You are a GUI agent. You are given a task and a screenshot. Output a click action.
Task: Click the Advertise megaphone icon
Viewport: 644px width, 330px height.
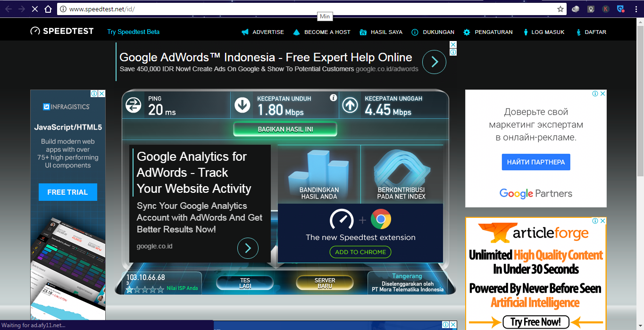click(245, 32)
